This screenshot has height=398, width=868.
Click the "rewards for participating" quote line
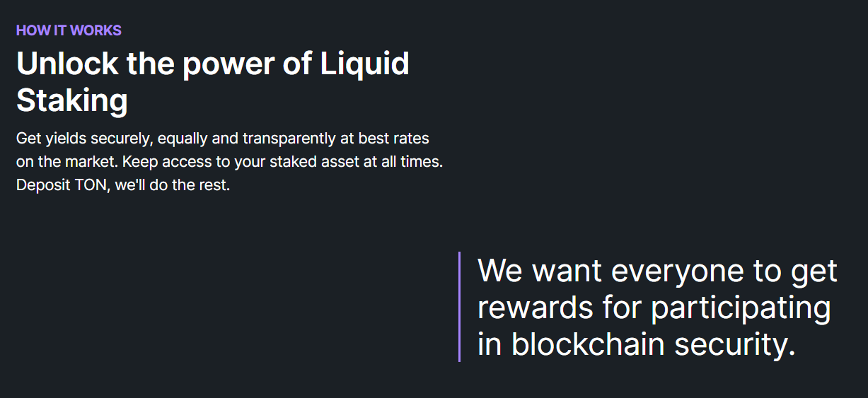(654, 308)
